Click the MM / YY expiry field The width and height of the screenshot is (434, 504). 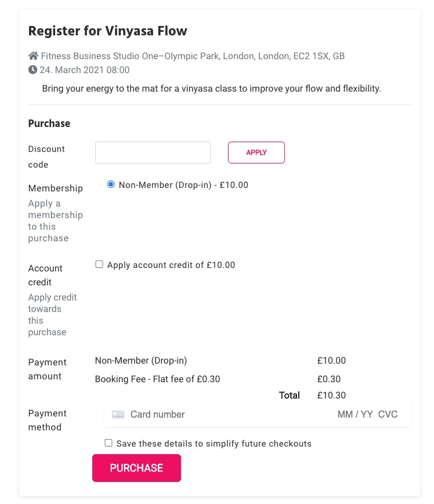pyautogui.click(x=355, y=414)
